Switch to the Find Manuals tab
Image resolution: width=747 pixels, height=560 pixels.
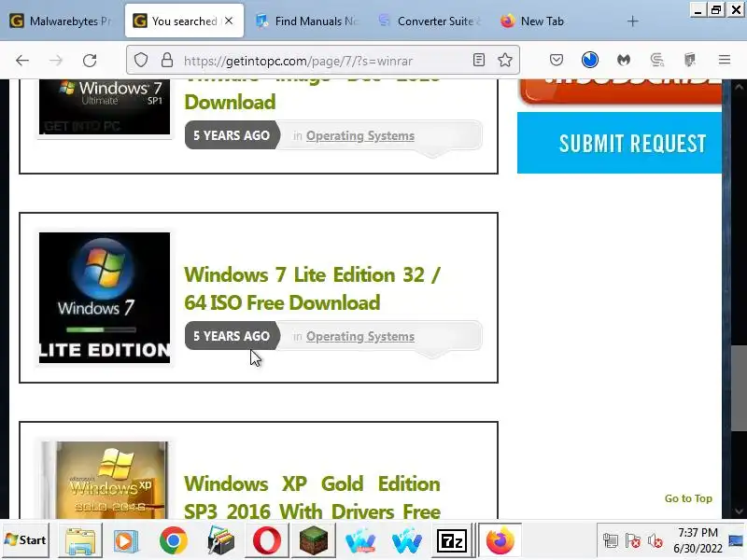[x=307, y=21]
